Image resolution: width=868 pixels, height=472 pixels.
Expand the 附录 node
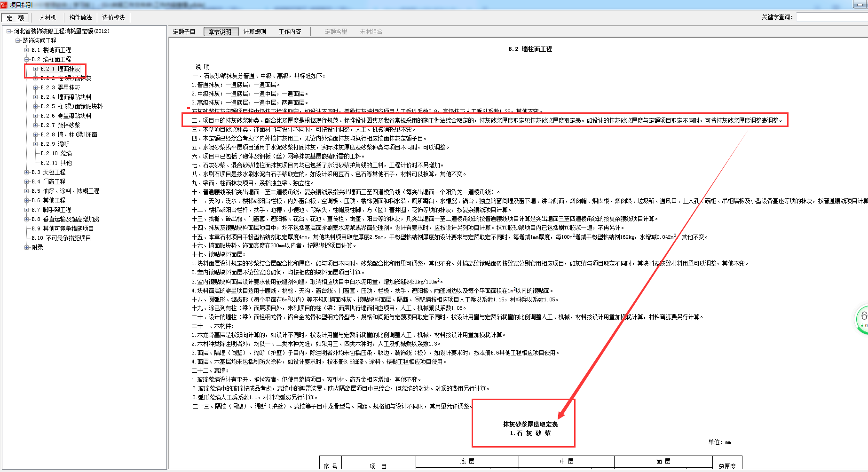coord(27,247)
